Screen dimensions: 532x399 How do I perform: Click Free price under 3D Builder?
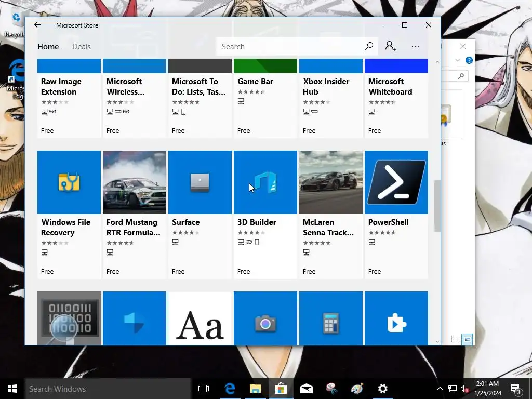click(243, 271)
